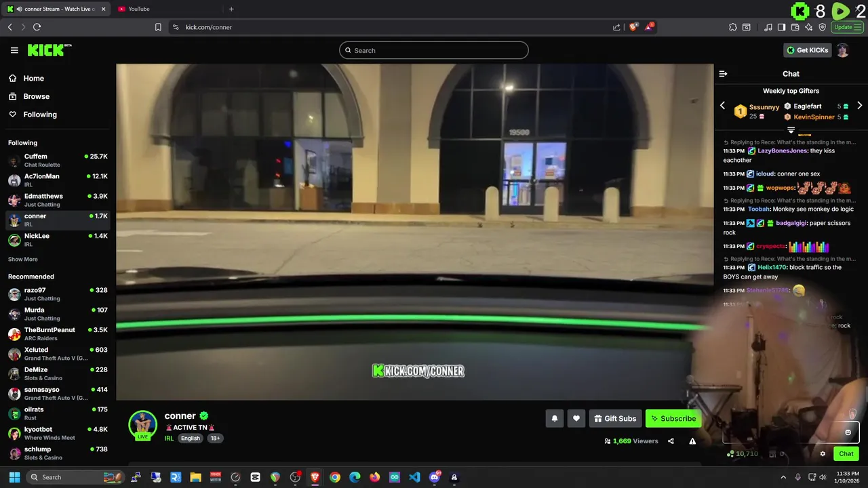868x488 pixels.
Task: Open Visual Studio Code from taskbar
Action: (414, 477)
